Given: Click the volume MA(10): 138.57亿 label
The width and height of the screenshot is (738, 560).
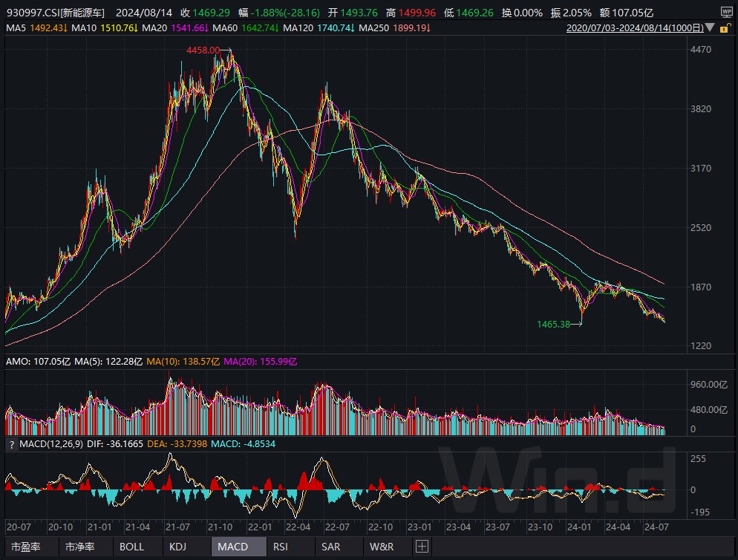Looking at the screenshot, I should [x=183, y=362].
